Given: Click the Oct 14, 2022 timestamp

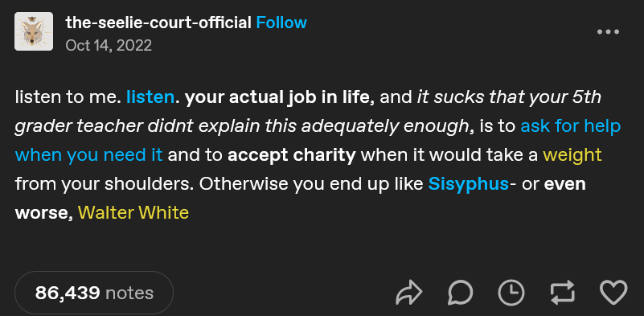Looking at the screenshot, I should pyautogui.click(x=109, y=45).
